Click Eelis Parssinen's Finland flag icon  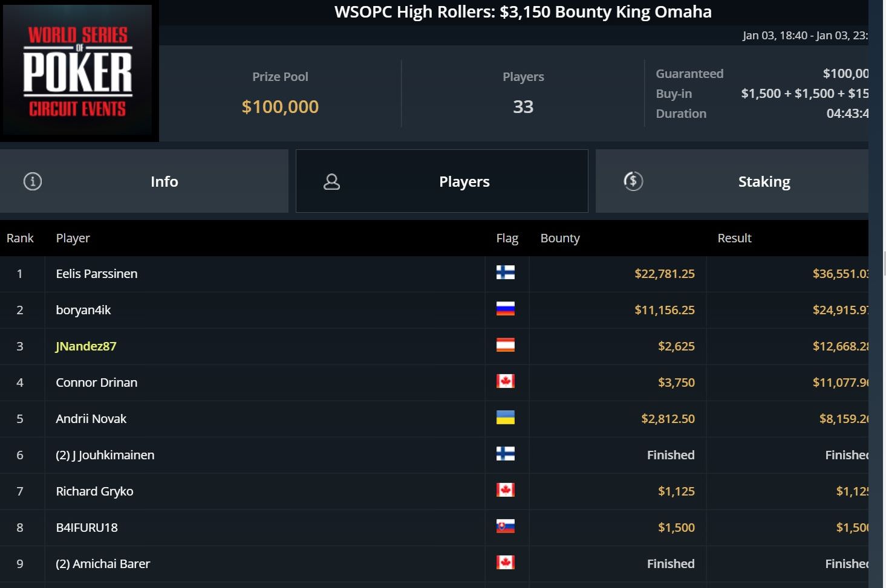(505, 273)
